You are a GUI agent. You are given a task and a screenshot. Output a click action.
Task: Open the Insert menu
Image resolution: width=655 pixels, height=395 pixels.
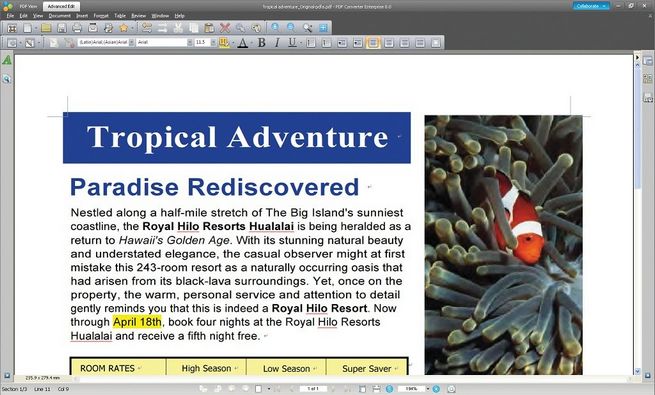click(x=82, y=16)
